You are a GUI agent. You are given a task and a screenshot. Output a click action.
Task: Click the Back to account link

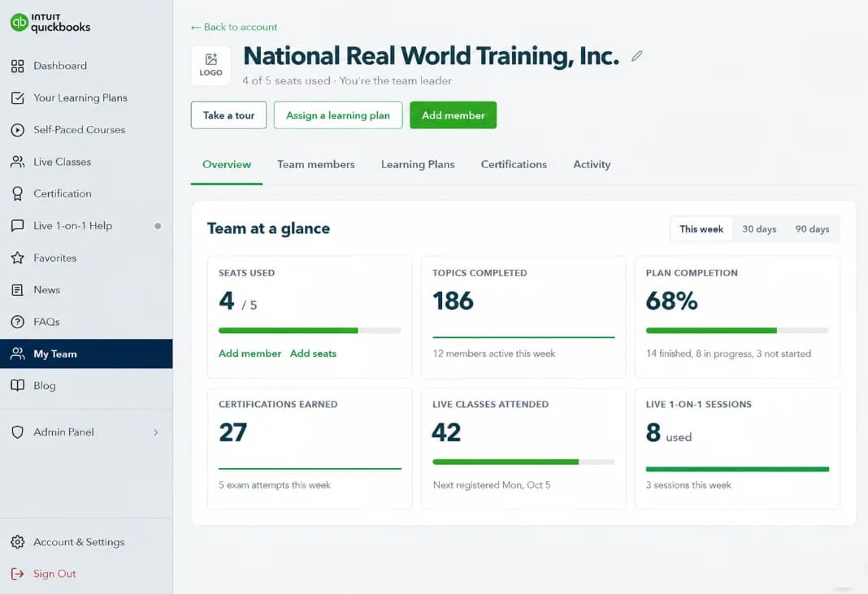coord(233,27)
